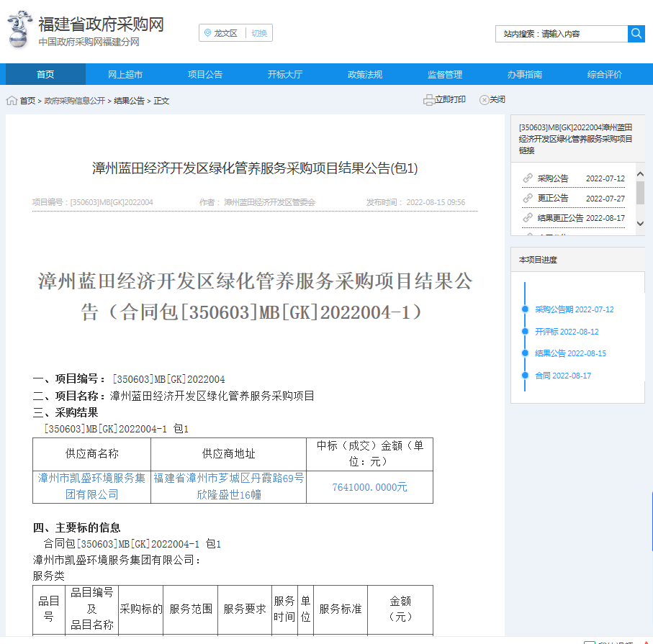Click the 供应商地址 column header
Viewport: 653px width, 644px height.
(x=228, y=454)
